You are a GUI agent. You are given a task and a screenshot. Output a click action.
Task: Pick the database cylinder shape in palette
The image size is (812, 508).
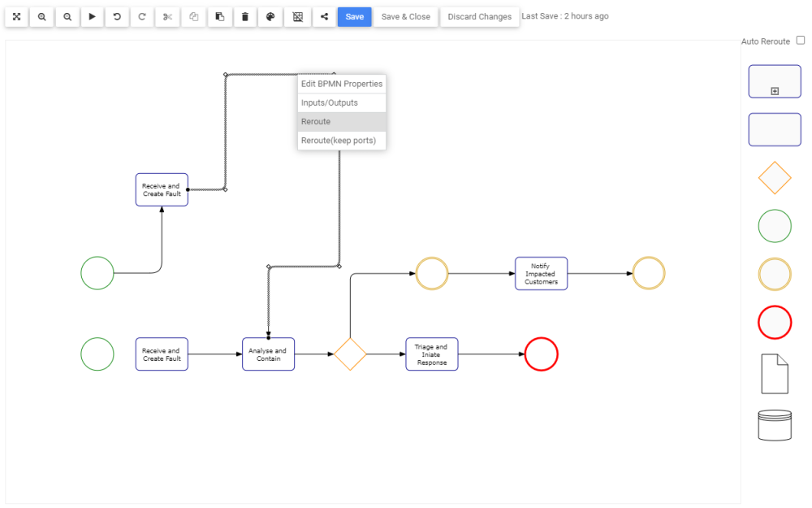click(x=775, y=426)
